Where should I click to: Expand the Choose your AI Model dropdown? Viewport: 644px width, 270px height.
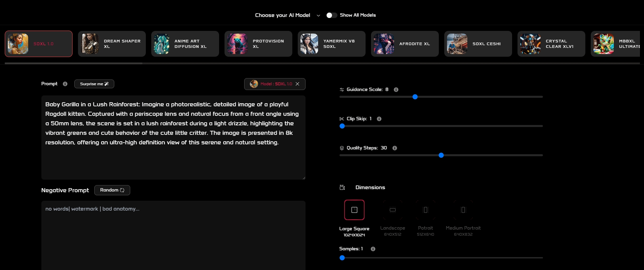[x=318, y=15]
